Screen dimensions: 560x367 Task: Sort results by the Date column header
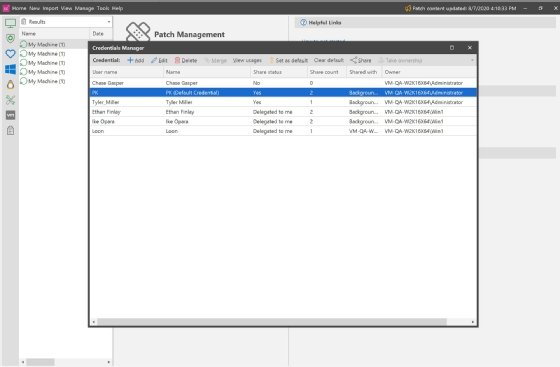[x=100, y=34]
